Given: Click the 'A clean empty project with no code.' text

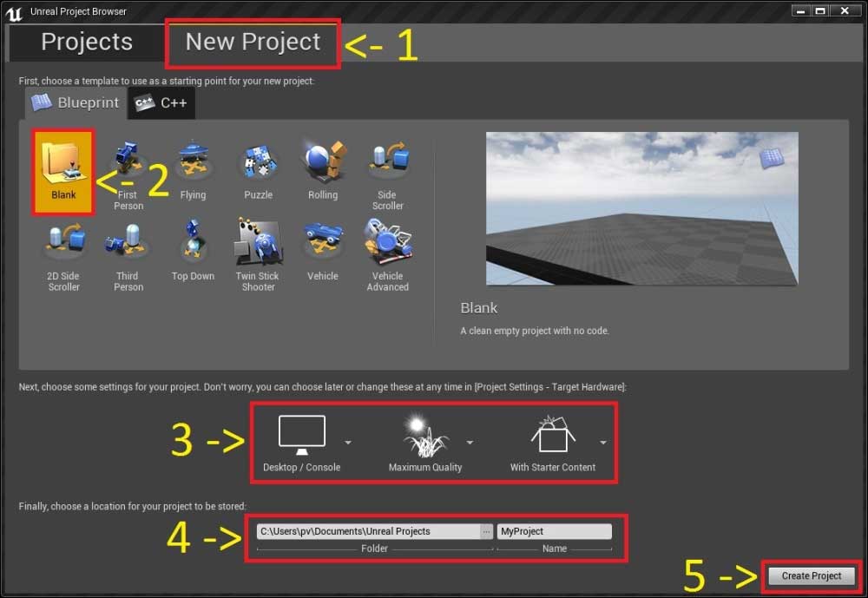Looking at the screenshot, I should coord(535,332).
